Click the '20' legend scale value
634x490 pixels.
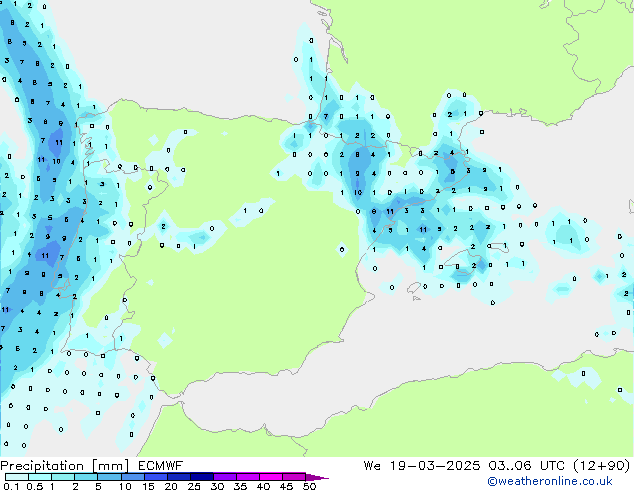[x=171, y=486]
